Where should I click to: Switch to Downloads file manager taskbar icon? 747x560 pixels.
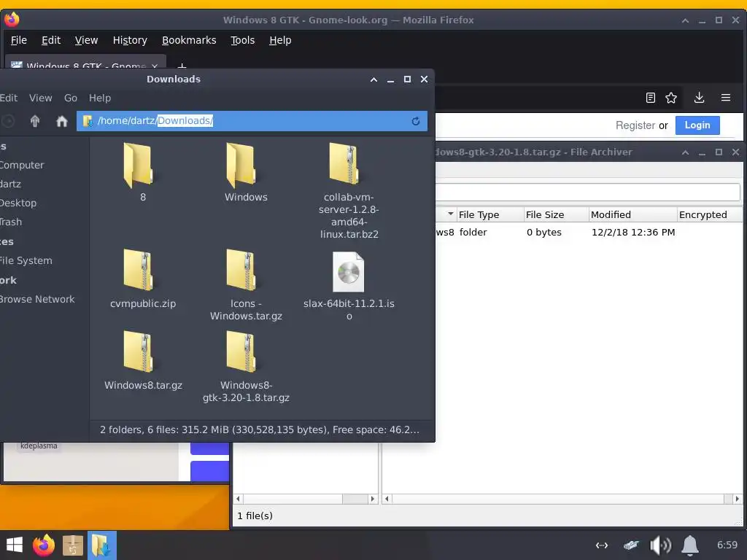coord(101,545)
